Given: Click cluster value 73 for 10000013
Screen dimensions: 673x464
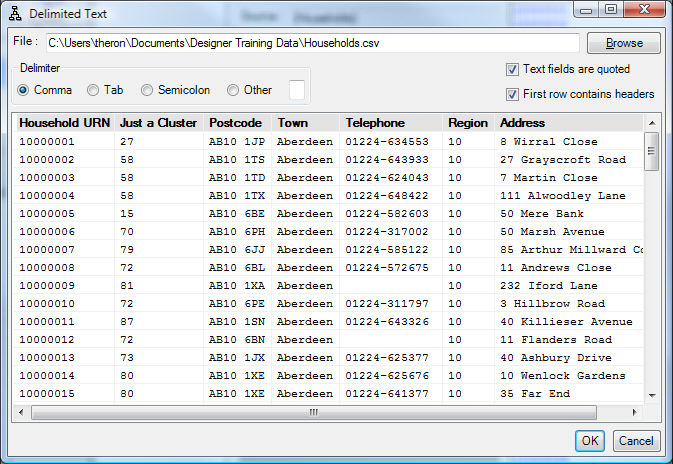Looking at the screenshot, I should tap(127, 358).
